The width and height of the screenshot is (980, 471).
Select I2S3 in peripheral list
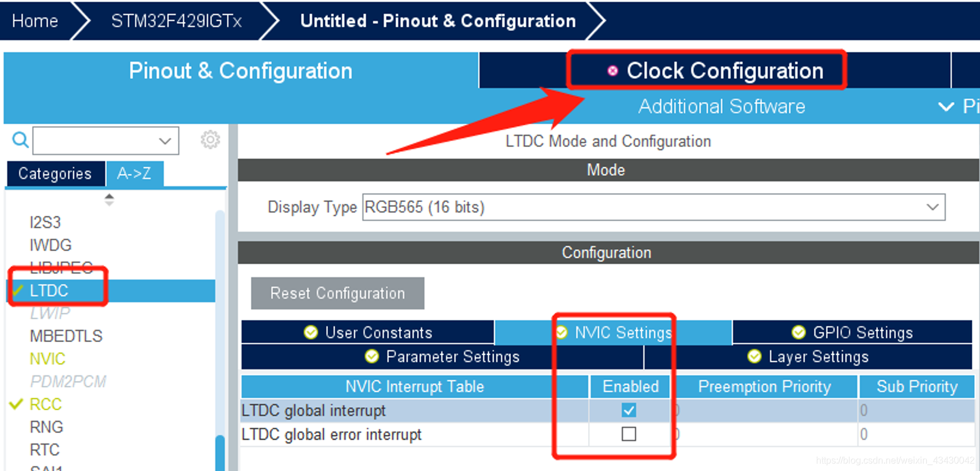tap(45, 222)
